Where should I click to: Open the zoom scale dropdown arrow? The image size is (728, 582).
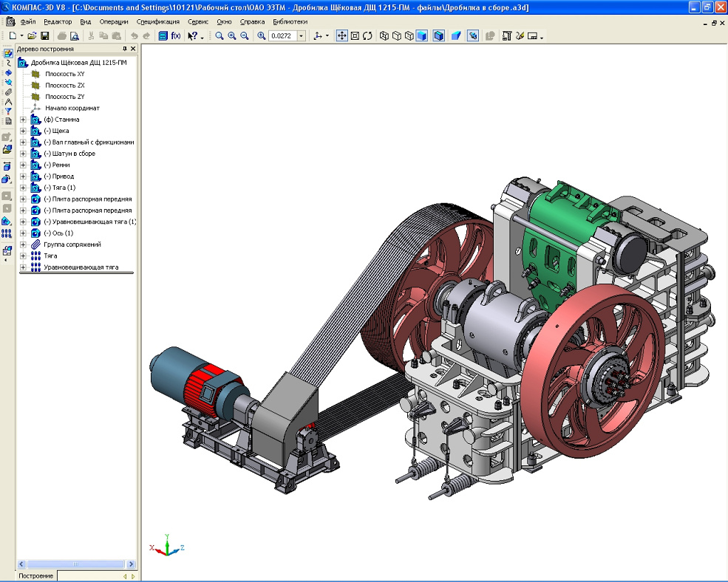301,35
